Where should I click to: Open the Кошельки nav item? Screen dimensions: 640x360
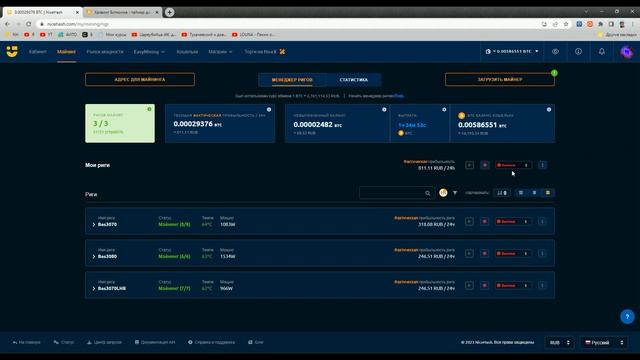187,52
